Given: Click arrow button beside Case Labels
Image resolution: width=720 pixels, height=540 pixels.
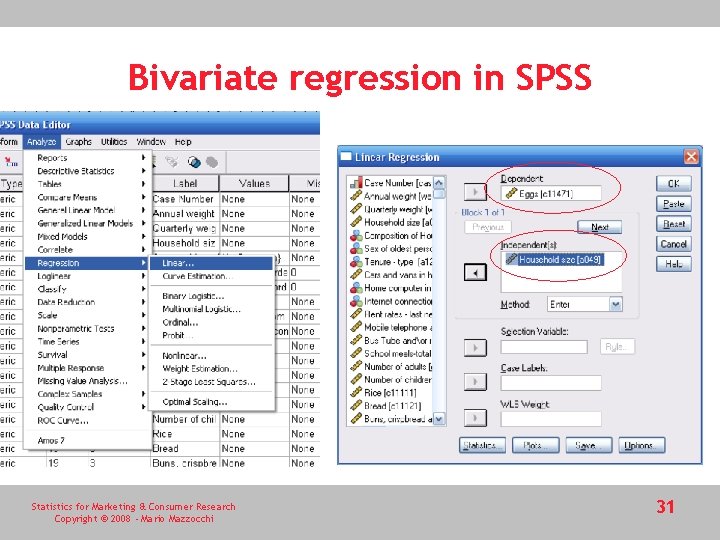Looking at the screenshot, I should click(x=475, y=382).
